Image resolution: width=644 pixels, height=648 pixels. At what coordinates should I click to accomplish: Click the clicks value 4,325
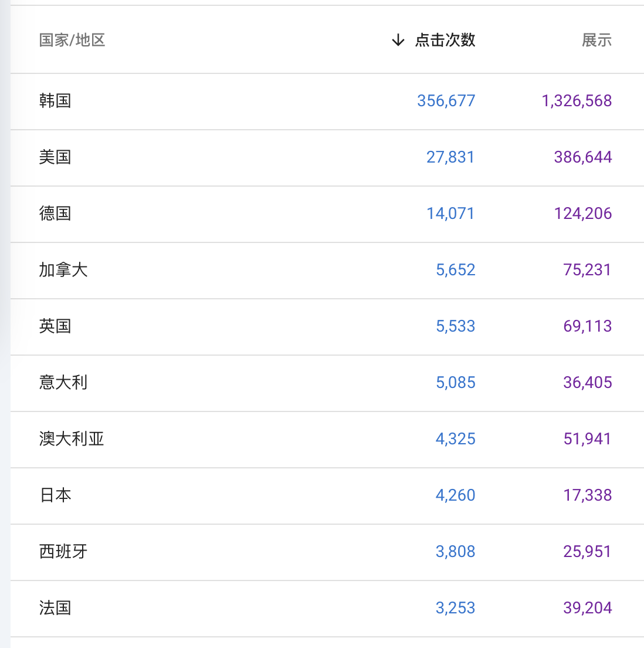click(x=456, y=439)
